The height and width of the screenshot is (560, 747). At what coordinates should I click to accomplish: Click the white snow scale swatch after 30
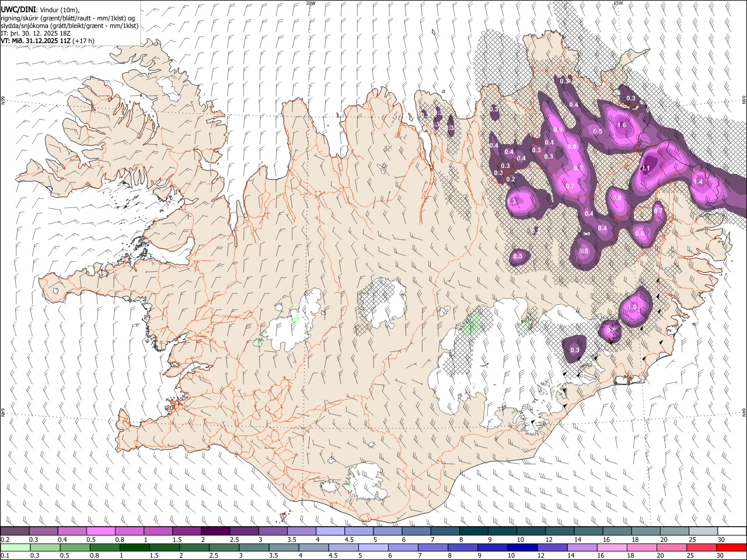click(x=732, y=531)
